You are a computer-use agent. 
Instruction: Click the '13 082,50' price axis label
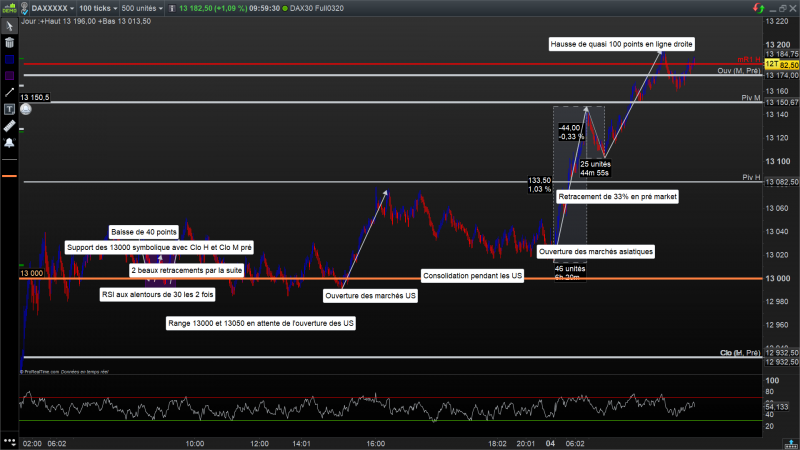(x=782, y=182)
